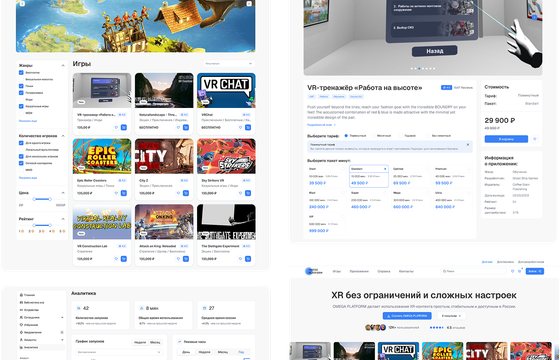This screenshot has width=560, height=360.
Task: Check the Локальный мультиплеер checkbox
Action: click(x=21, y=150)
